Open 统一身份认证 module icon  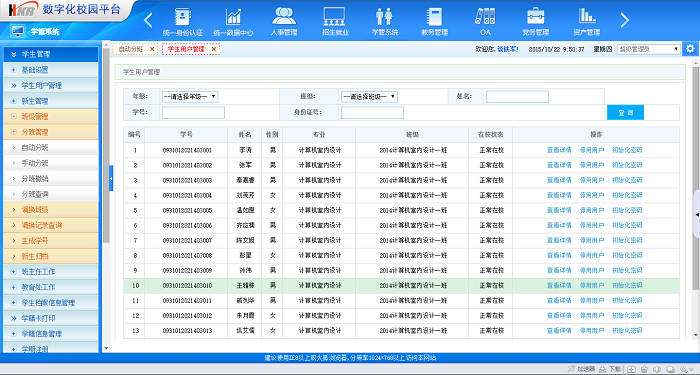coord(183,17)
